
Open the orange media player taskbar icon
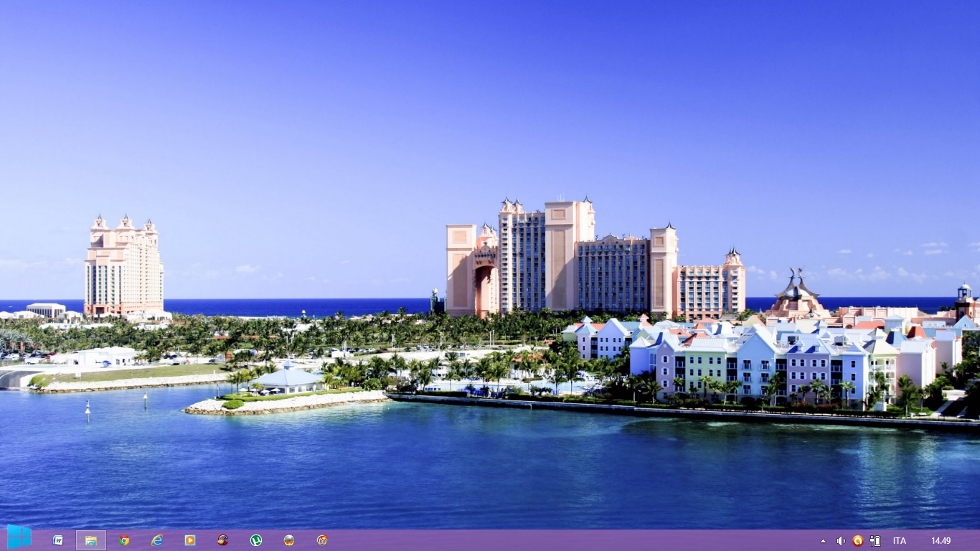coord(190,540)
